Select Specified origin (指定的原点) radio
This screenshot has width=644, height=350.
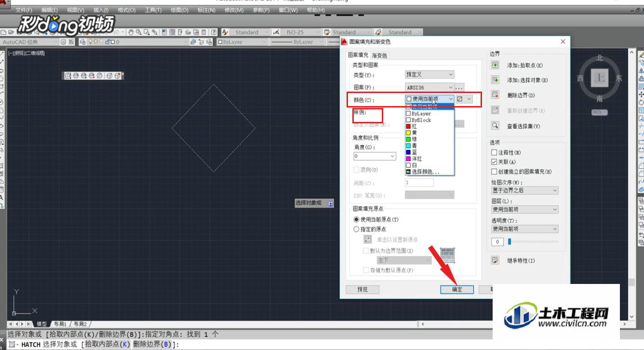tap(357, 229)
